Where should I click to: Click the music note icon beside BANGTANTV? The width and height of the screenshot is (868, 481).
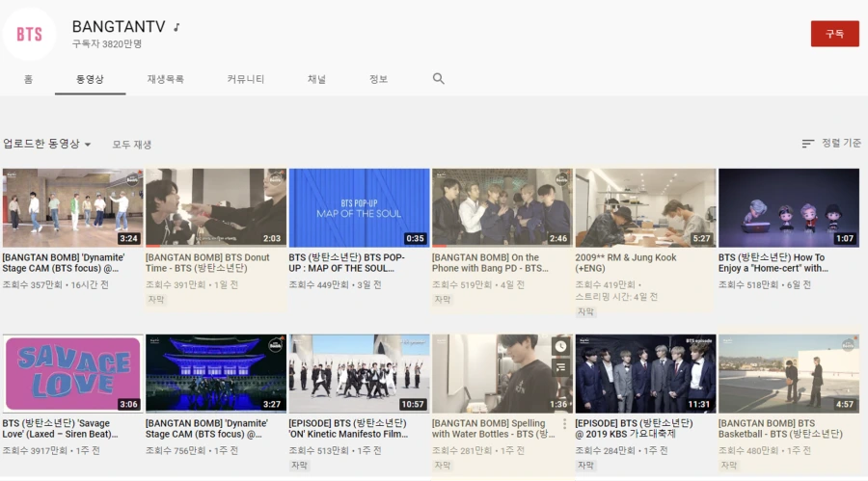(x=176, y=27)
